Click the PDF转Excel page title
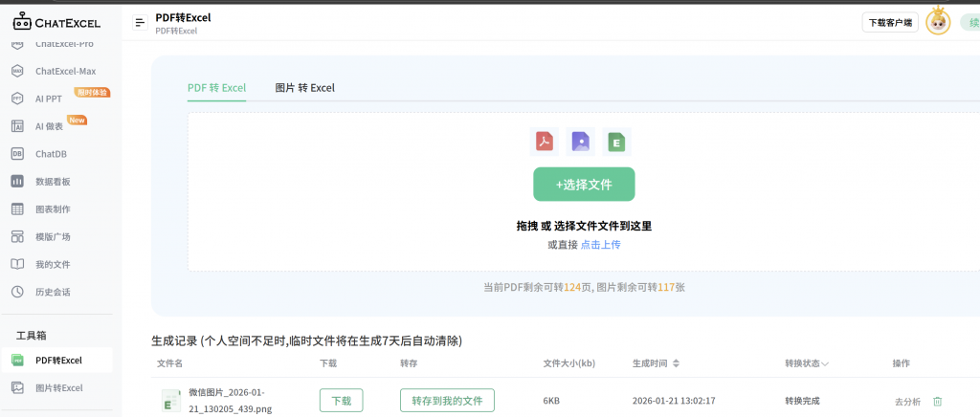The width and height of the screenshot is (980, 417). (183, 18)
